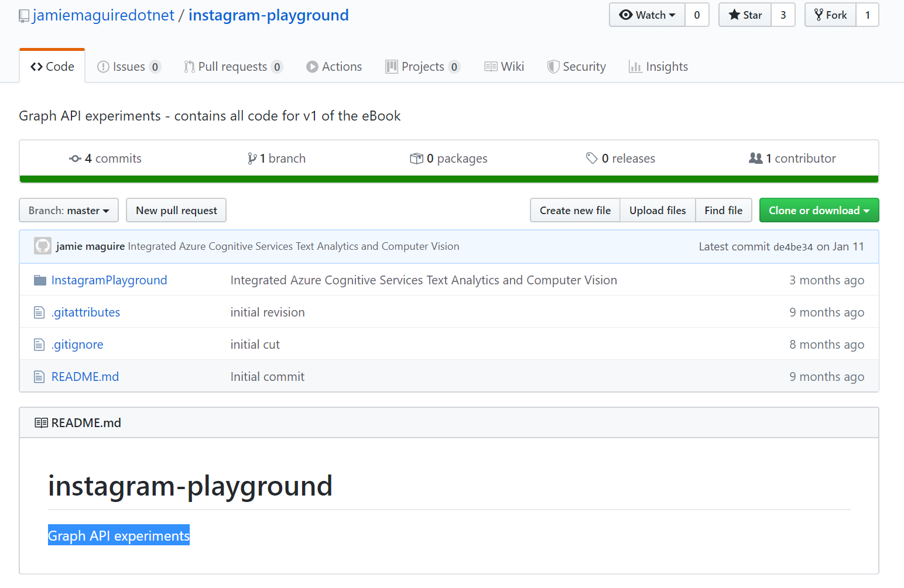Open the Security tab
Viewport: 904px width, 588px height.
click(x=577, y=67)
